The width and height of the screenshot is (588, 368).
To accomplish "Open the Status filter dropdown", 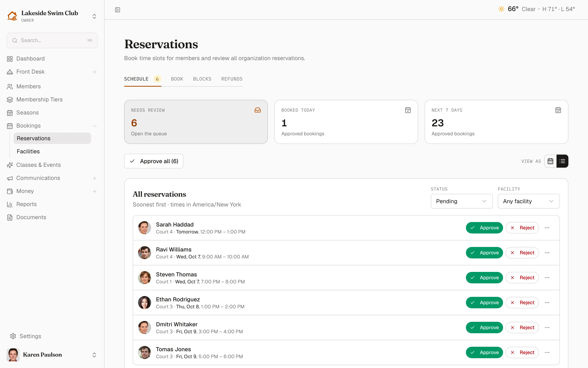I will pos(462,201).
